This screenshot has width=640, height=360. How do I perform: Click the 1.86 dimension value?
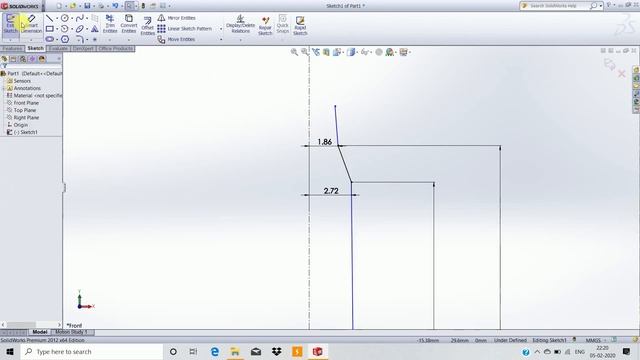324,142
